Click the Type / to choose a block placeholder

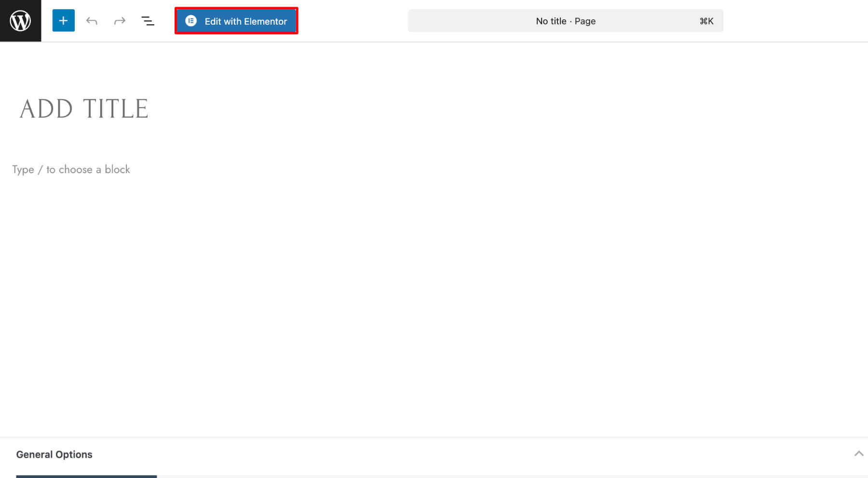pyautogui.click(x=70, y=169)
